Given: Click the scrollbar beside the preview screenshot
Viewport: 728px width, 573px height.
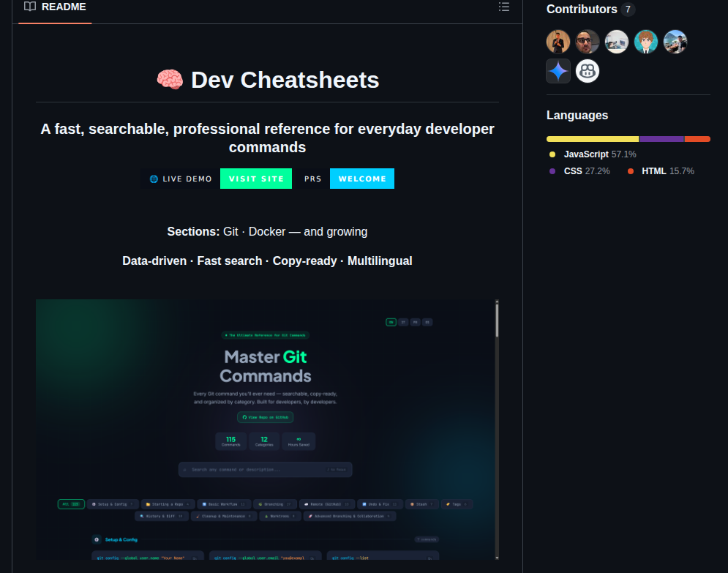Looking at the screenshot, I should 497,321.
